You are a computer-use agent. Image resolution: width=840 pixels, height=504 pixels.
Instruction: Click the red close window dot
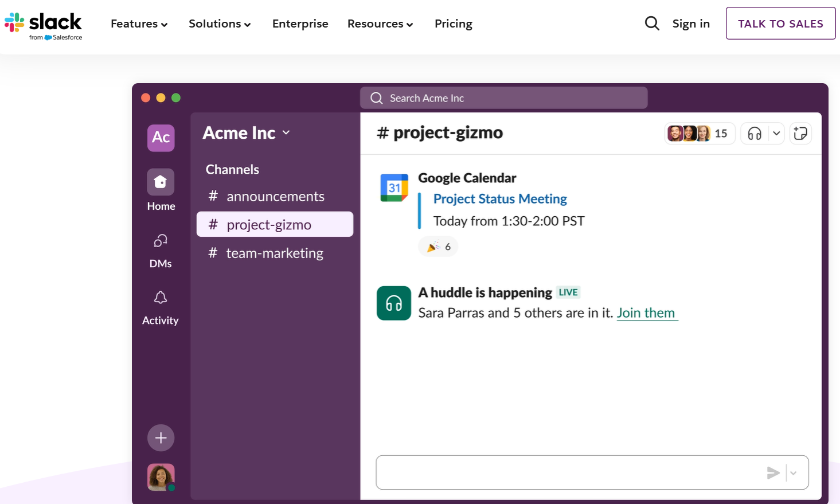tap(146, 98)
